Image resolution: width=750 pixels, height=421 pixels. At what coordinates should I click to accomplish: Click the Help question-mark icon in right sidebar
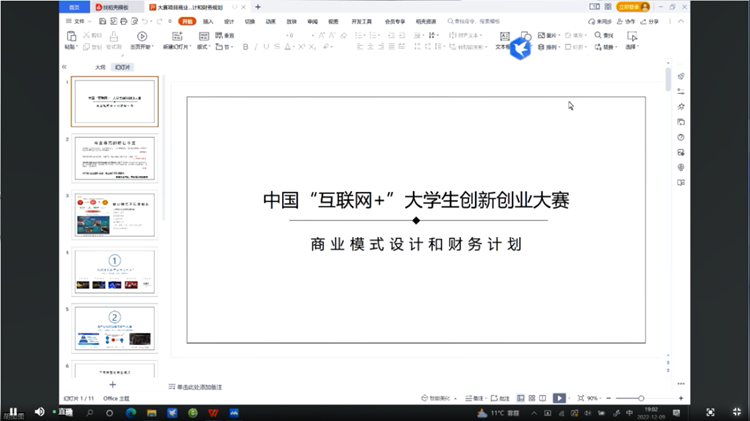(681, 137)
